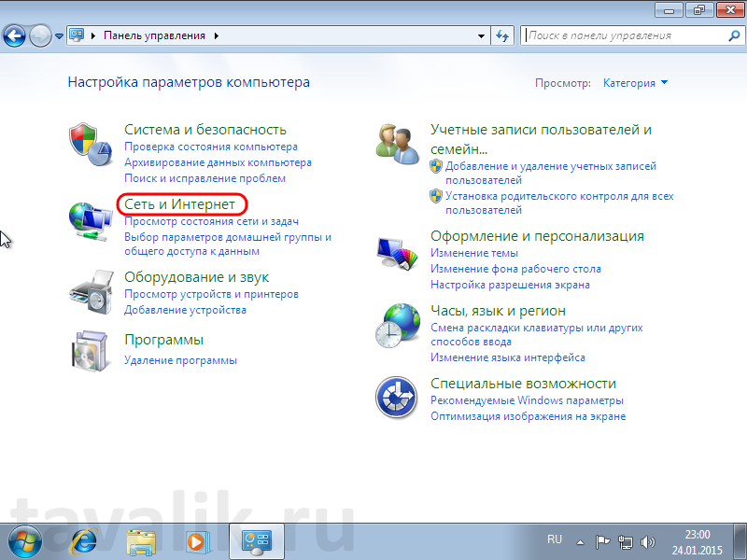Show hidden tray icons arrow
This screenshot has height=560, width=747.
click(x=580, y=542)
